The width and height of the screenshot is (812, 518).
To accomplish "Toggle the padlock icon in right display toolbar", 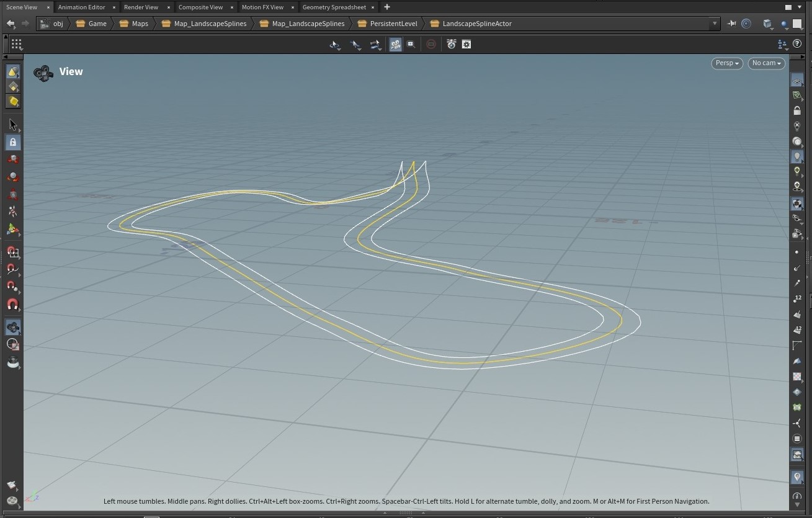I will 797,110.
